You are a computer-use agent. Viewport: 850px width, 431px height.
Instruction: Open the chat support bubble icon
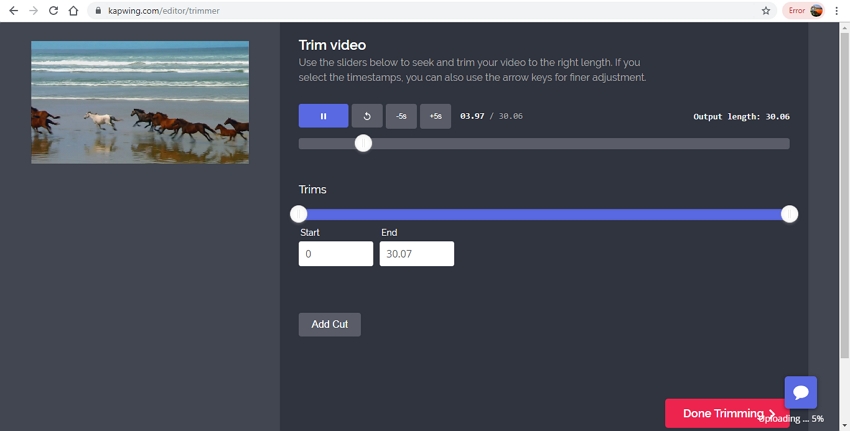(800, 392)
